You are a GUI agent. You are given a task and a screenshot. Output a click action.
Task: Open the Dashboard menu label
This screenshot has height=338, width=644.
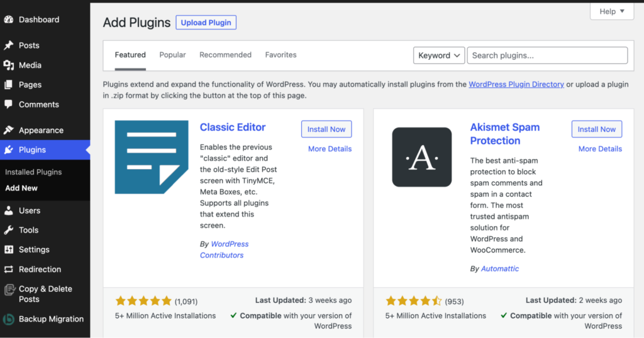39,19
